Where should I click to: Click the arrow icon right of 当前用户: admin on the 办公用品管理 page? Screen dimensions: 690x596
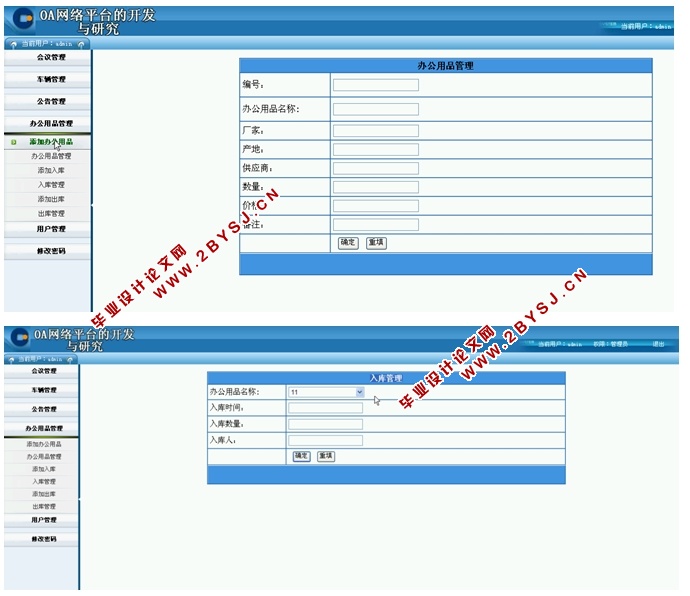click(x=81, y=44)
